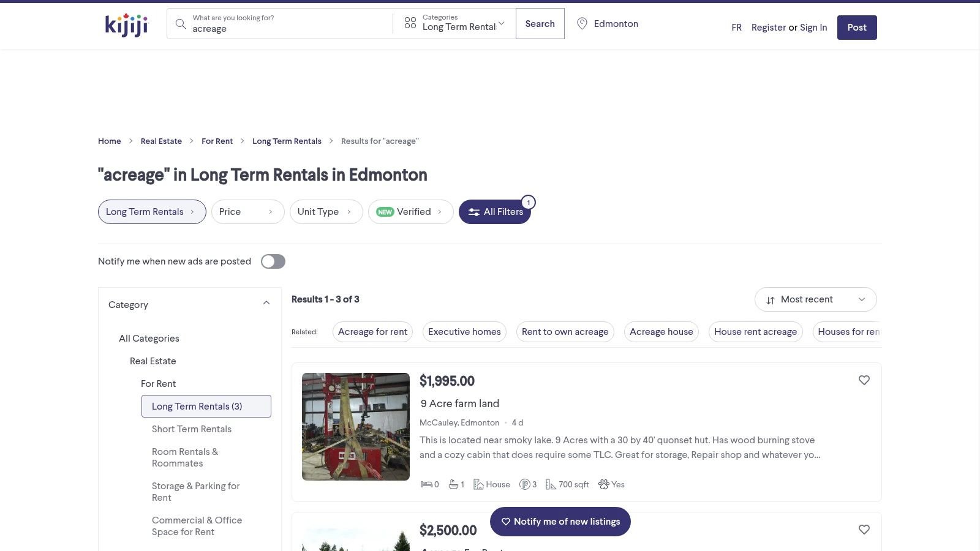Open the Categories dropdown in search bar
The image size is (980, 551).
pyautogui.click(x=455, y=23)
